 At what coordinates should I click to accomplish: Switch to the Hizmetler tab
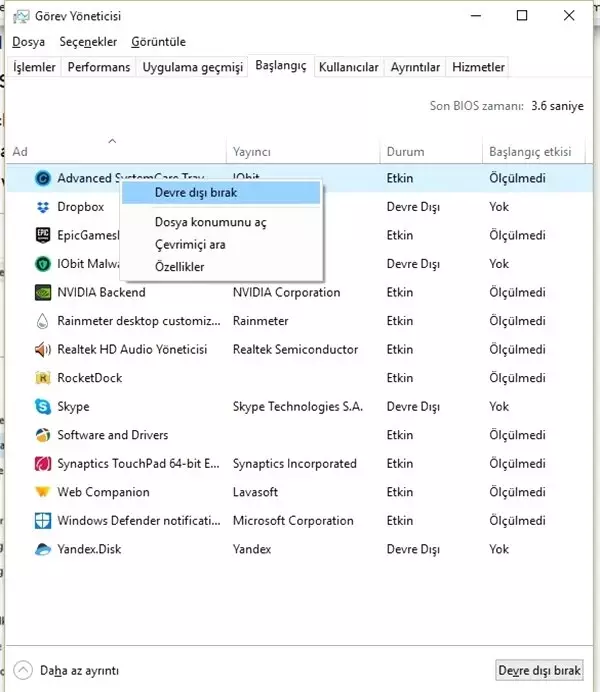[478, 67]
